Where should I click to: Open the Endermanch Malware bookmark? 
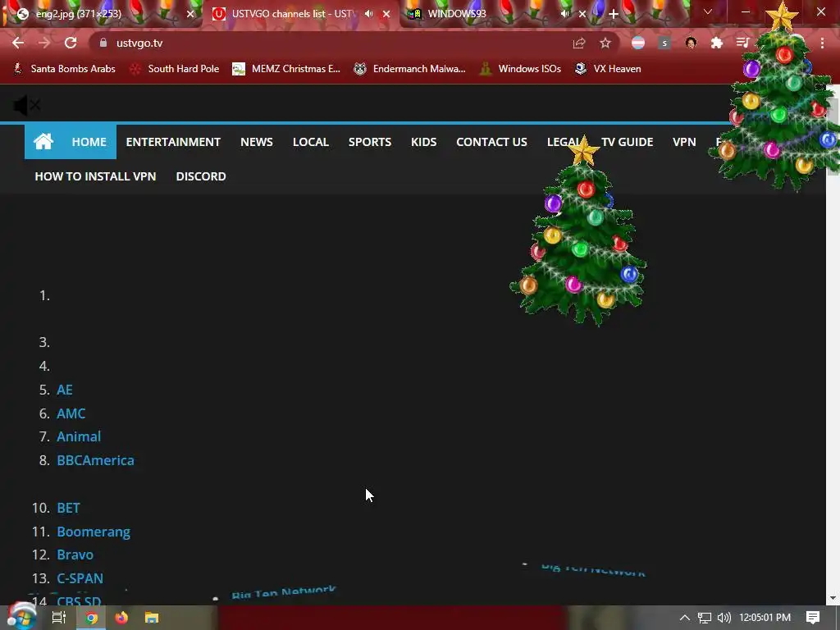tap(410, 69)
